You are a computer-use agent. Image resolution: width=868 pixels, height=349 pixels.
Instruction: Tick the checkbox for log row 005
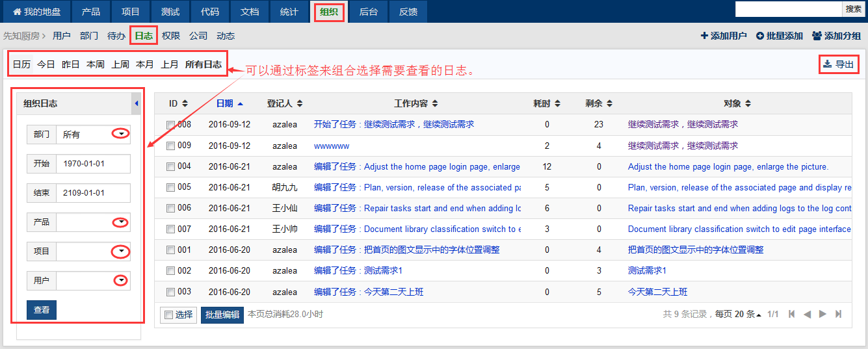click(x=170, y=187)
